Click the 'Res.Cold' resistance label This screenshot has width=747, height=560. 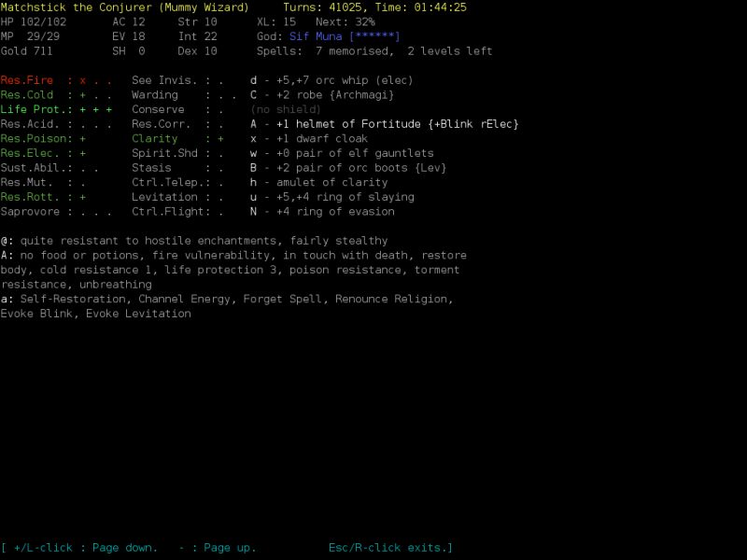coord(27,95)
